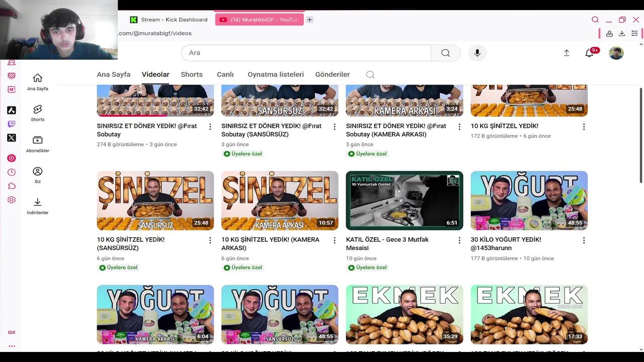
Task: Switch to the Ana Sayfa channel tab
Action: tap(114, 74)
